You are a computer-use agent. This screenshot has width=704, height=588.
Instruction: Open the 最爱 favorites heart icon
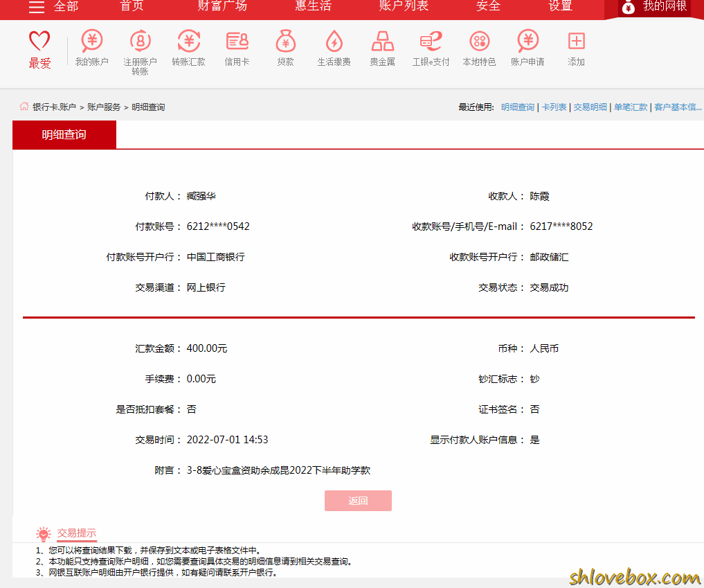tap(39, 41)
